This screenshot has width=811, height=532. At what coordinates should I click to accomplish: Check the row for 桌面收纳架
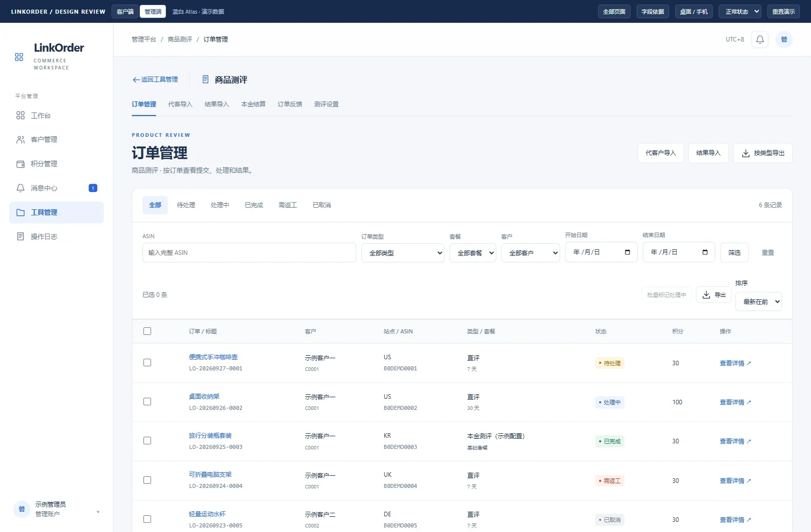[x=148, y=402]
